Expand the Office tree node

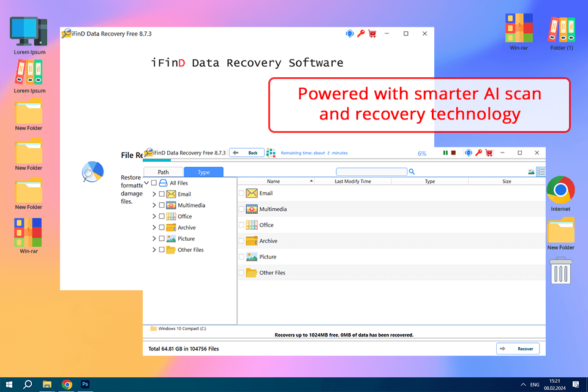point(154,216)
